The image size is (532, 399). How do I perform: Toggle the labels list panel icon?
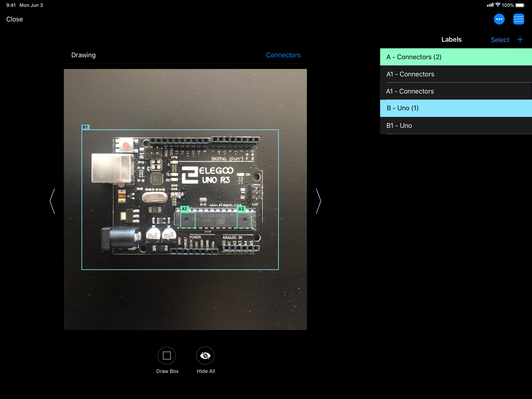click(518, 19)
